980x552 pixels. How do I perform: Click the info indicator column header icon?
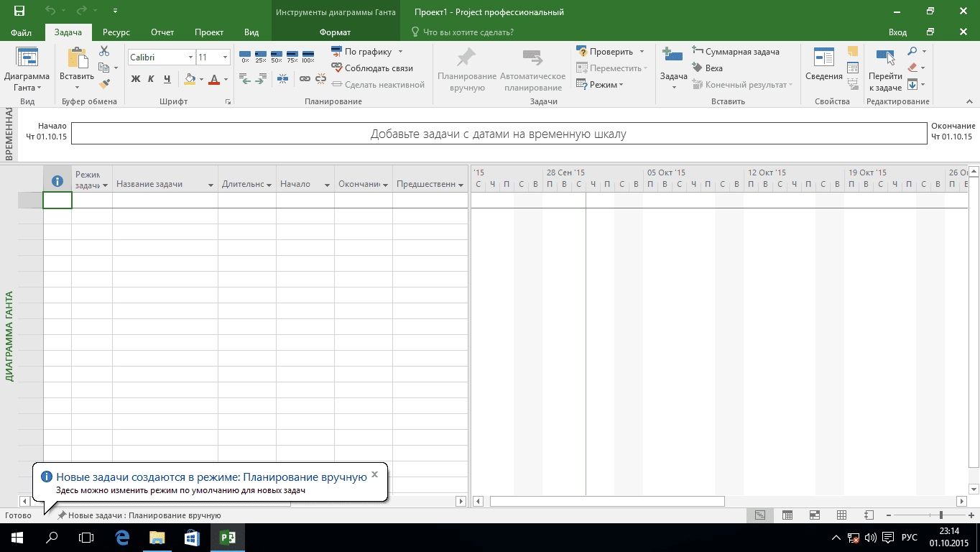point(57,181)
